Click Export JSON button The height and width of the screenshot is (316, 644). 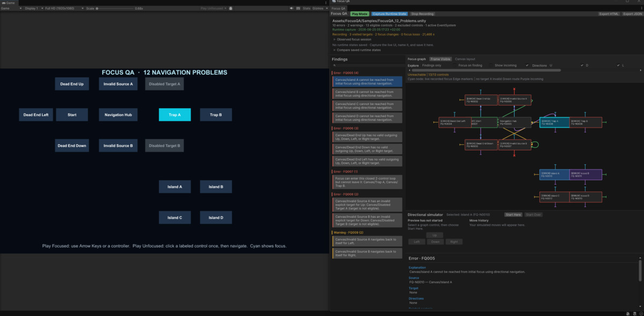(632, 14)
